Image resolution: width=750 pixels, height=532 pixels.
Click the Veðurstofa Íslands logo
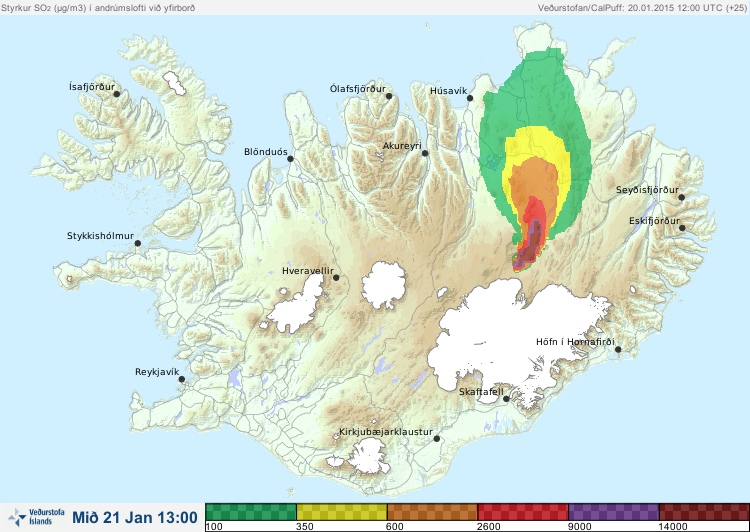36,517
